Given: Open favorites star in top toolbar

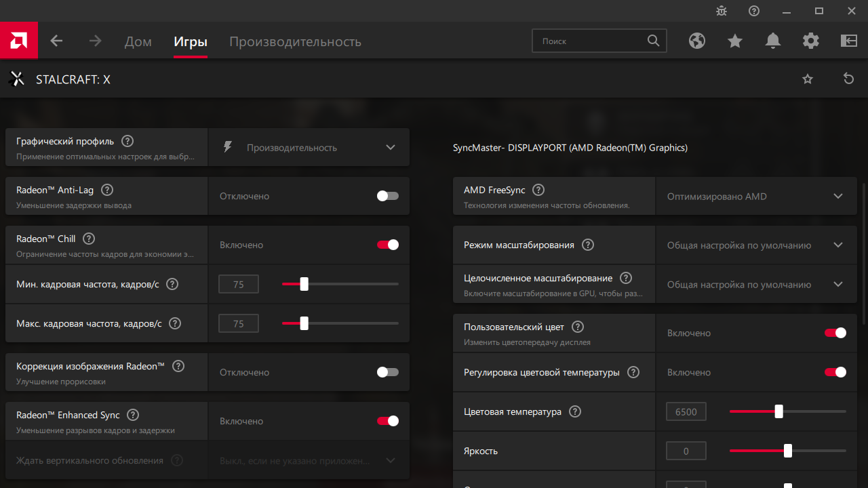Looking at the screenshot, I should click(735, 41).
